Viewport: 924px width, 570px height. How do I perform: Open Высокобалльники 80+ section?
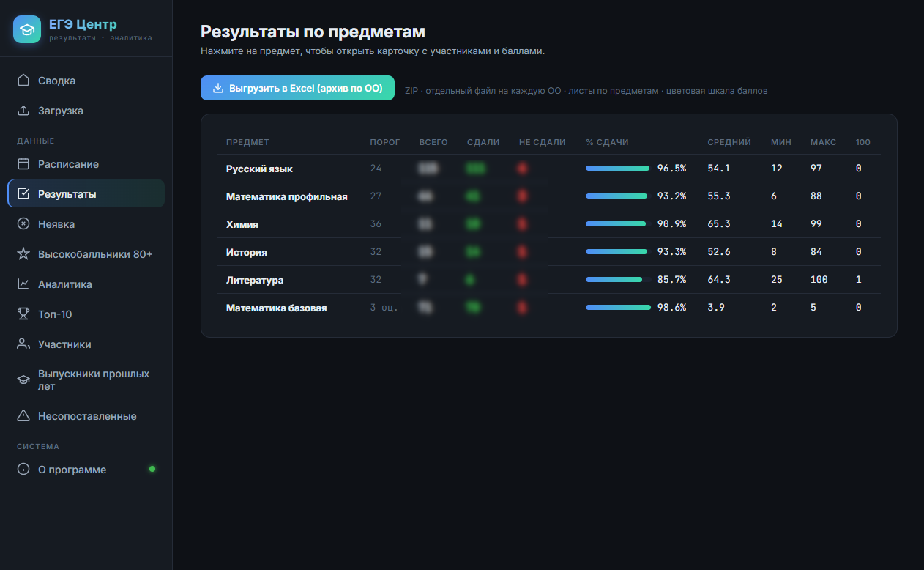click(86, 254)
